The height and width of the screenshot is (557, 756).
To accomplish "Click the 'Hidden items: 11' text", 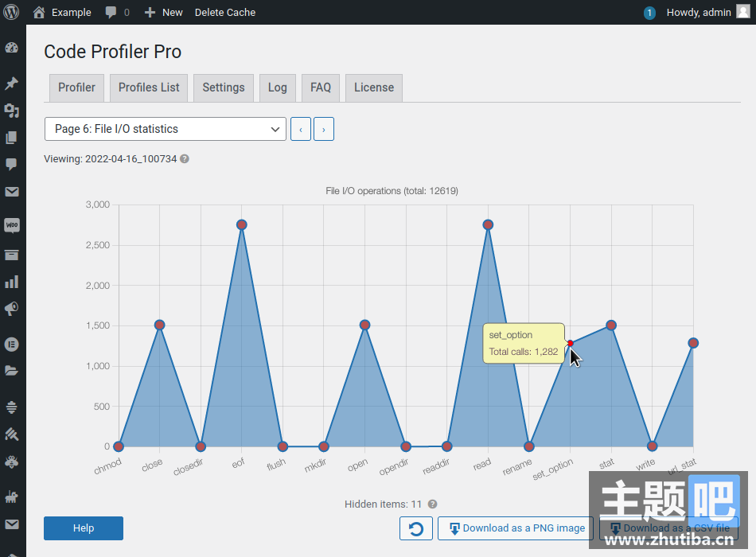I will pyautogui.click(x=384, y=504).
